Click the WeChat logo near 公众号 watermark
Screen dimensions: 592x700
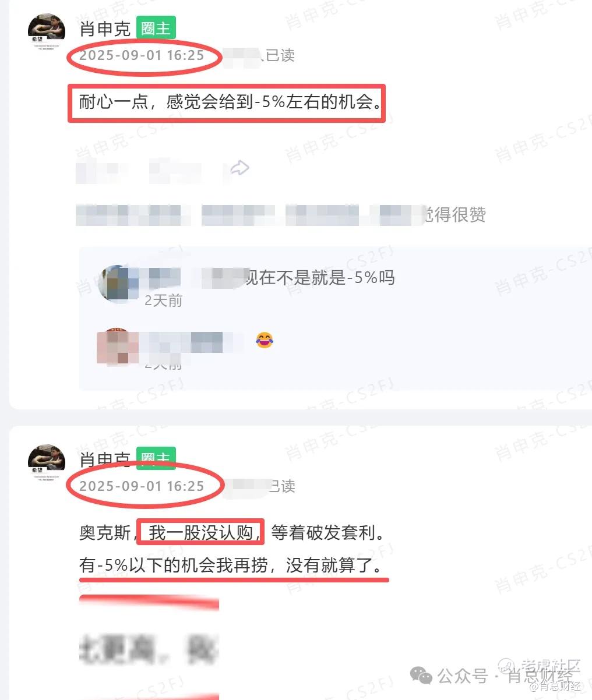tap(421, 675)
